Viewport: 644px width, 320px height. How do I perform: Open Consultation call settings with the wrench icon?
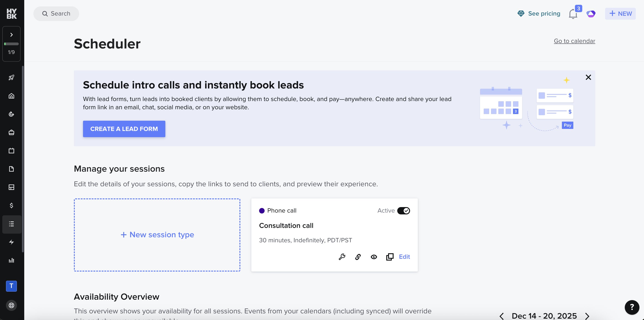(341, 257)
